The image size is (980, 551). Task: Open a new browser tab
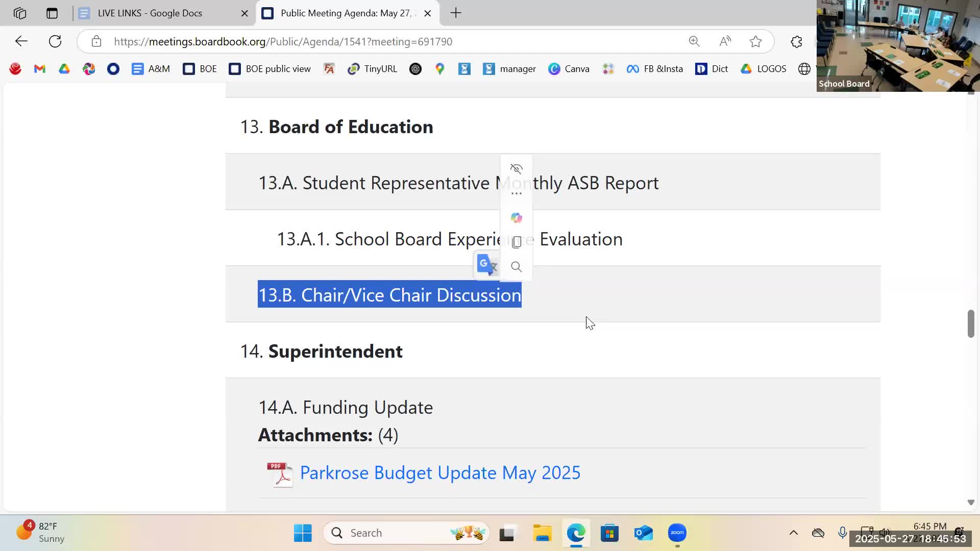coord(456,13)
